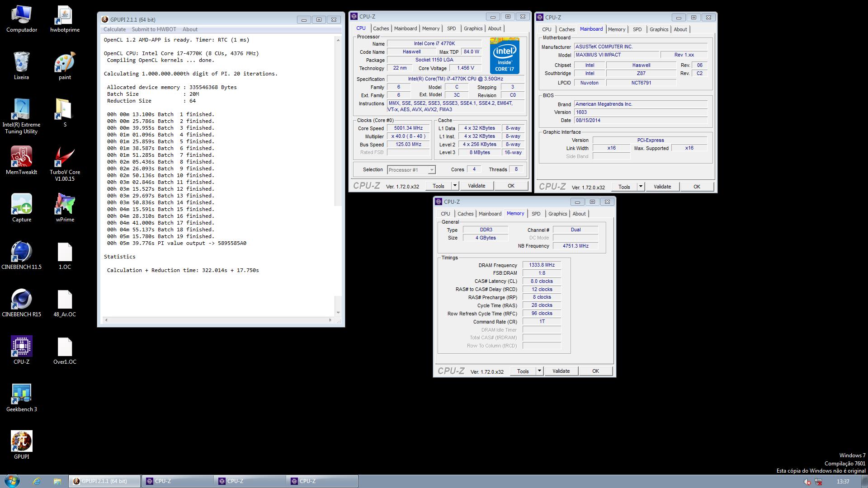The width and height of the screenshot is (868, 488).
Task: Select the Over1.OC file icon
Action: click(65, 351)
